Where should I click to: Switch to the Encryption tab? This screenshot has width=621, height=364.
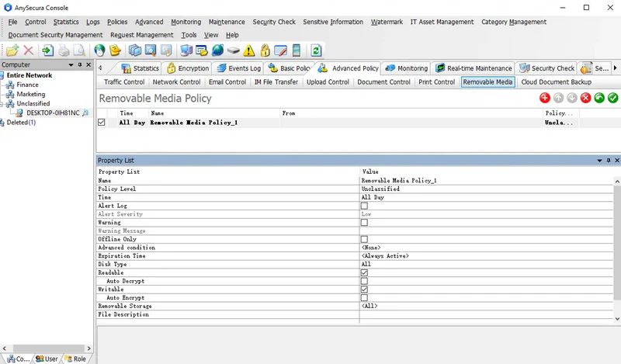point(188,68)
